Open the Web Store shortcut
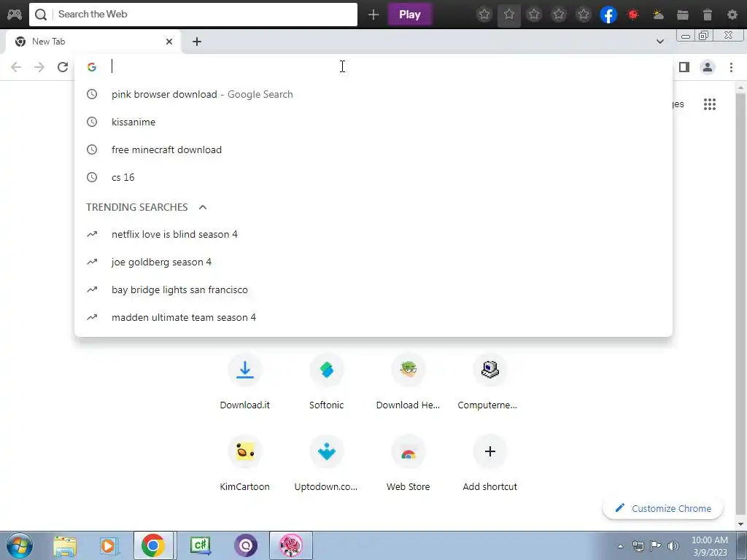The width and height of the screenshot is (747, 560). click(x=409, y=463)
